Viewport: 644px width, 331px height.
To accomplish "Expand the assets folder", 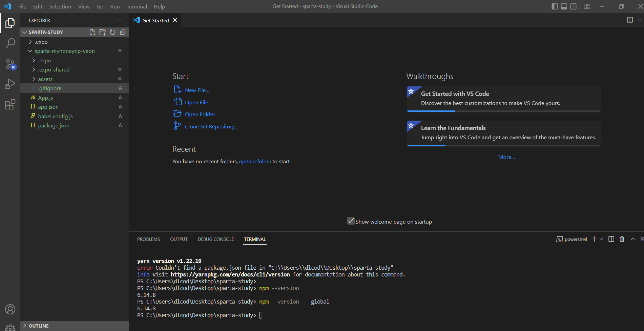I will (34, 79).
